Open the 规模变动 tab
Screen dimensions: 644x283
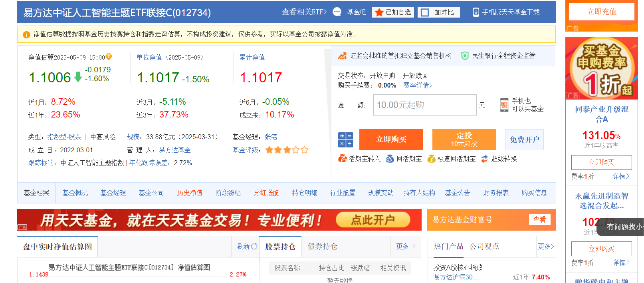click(x=381, y=193)
